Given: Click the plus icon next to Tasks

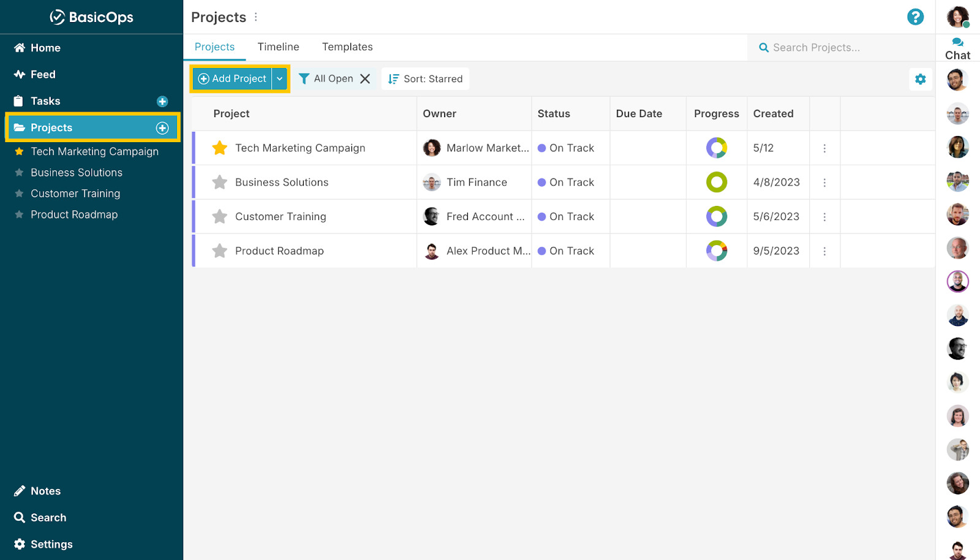Looking at the screenshot, I should (x=162, y=101).
